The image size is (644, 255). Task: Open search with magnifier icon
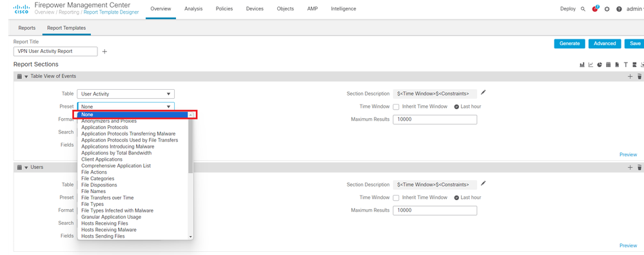583,9
